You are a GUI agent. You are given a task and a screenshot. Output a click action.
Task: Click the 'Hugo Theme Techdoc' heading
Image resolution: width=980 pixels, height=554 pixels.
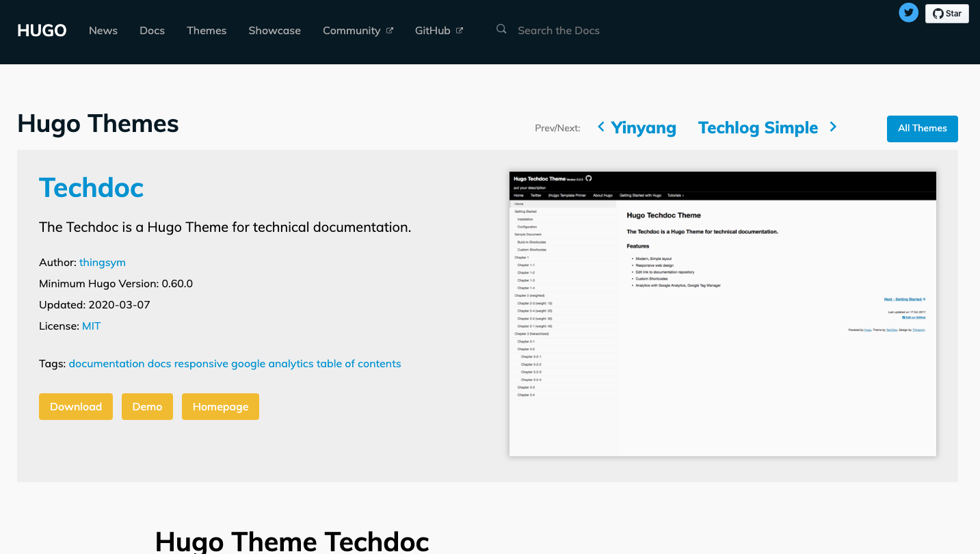[292, 542]
